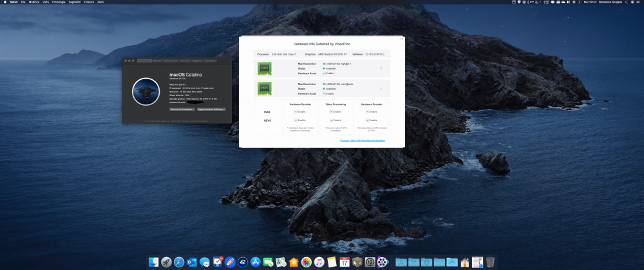Open Maps app in dock
644x270 pixels.
pyautogui.click(x=281, y=262)
